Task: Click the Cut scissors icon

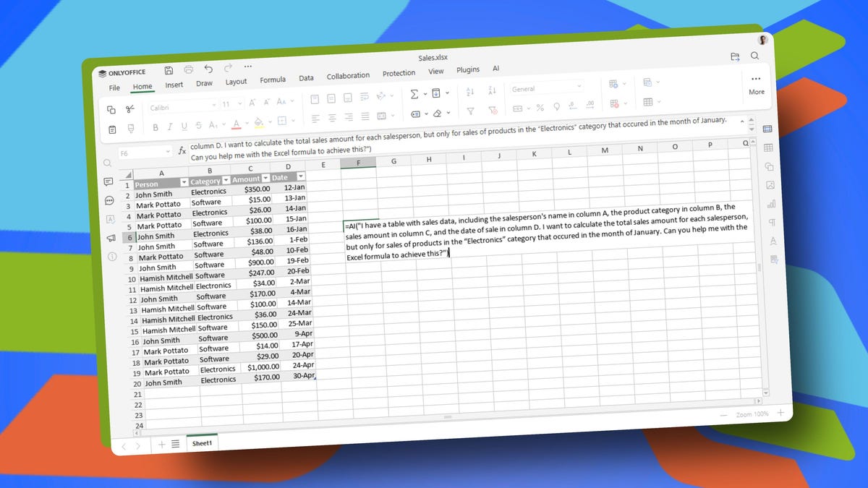Action: (130, 108)
